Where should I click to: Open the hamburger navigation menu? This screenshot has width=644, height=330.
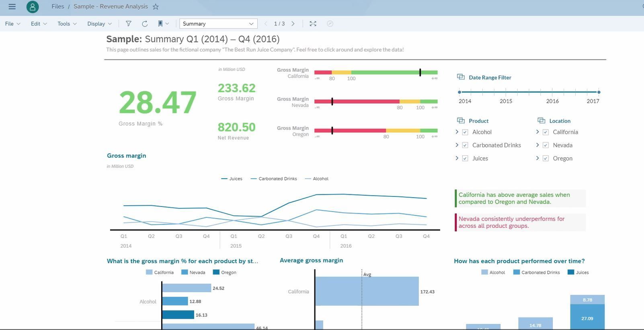12,6
